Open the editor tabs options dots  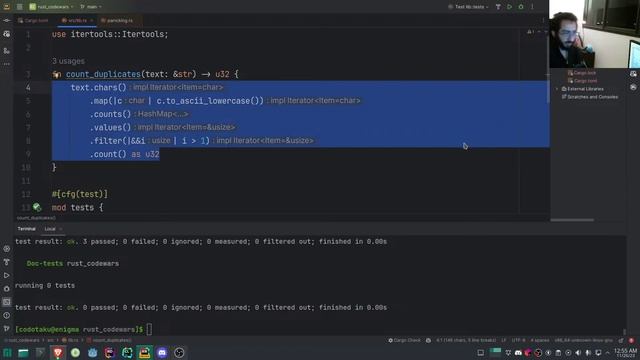[x=543, y=20]
